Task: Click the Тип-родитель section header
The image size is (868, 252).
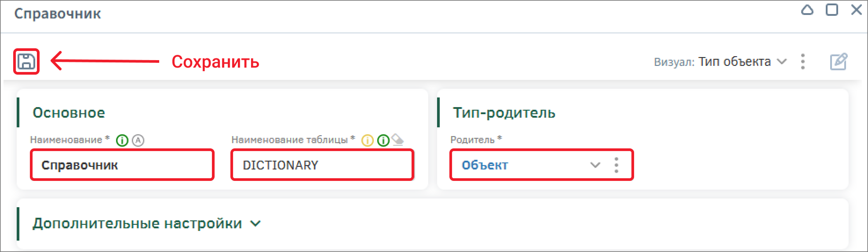Action: (x=504, y=113)
